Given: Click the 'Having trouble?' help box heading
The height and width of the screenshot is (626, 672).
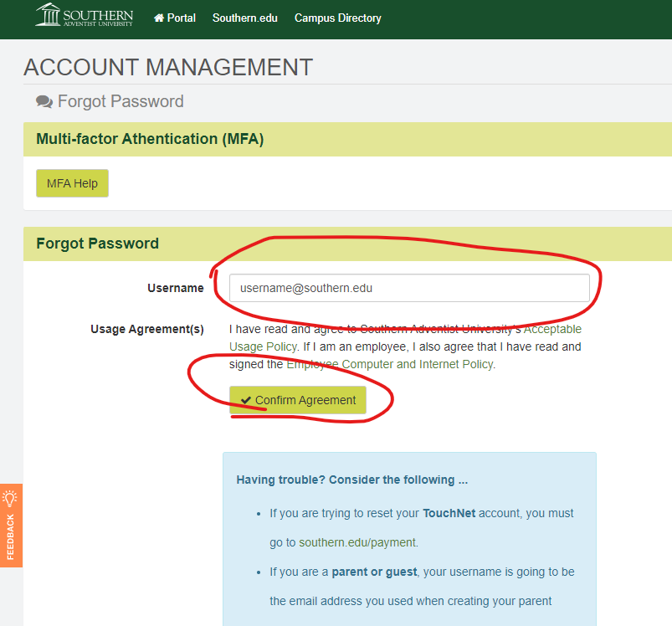Looking at the screenshot, I should 351,480.
